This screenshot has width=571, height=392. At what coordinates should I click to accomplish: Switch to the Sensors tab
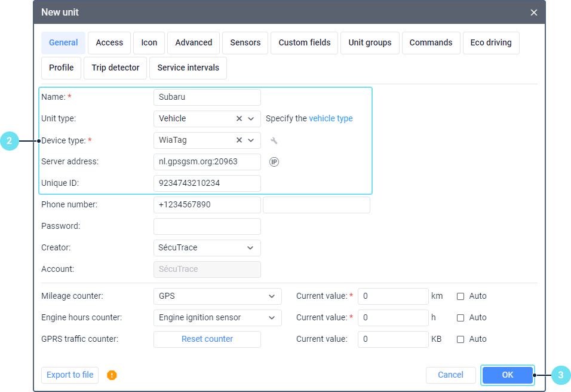pyautogui.click(x=245, y=43)
